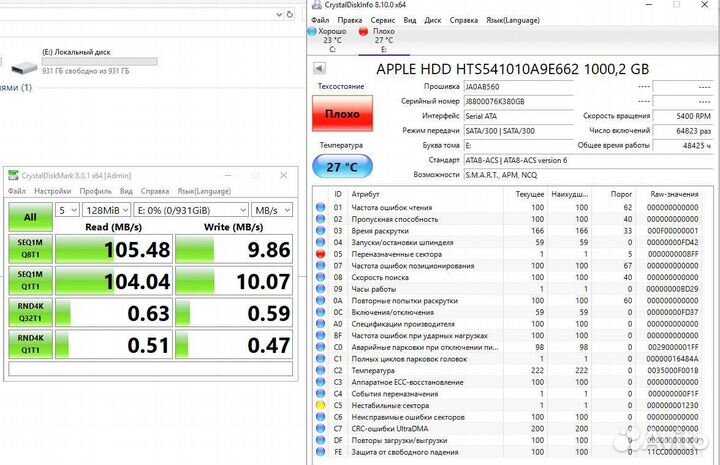720x465 pixels.
Task: Open the test count dropdown showing 5
Action: [68, 210]
